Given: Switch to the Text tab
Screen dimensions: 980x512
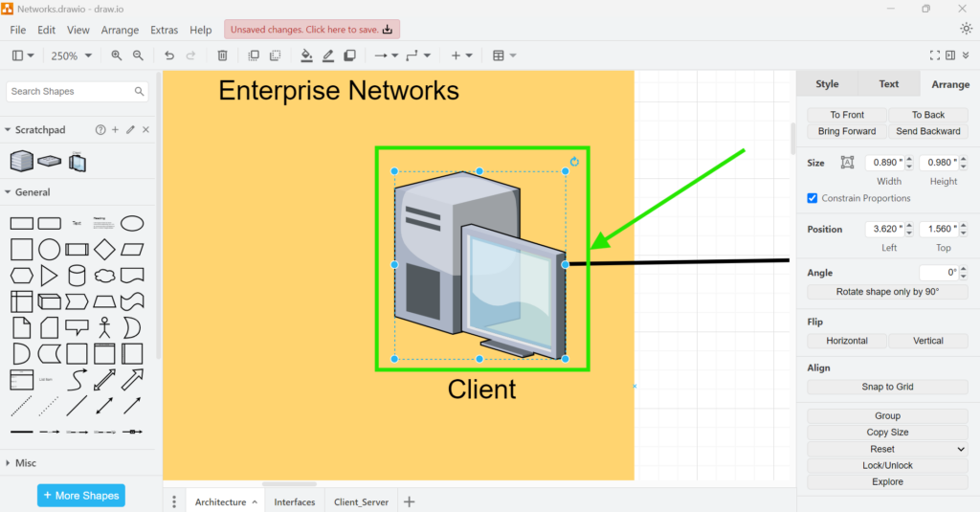Looking at the screenshot, I should click(889, 84).
